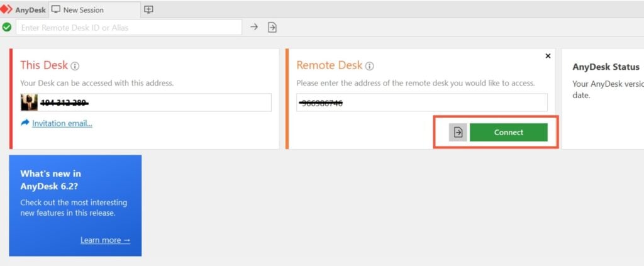The width and height of the screenshot is (644, 266).
Task: Select This Desk address field
Action: (x=146, y=103)
